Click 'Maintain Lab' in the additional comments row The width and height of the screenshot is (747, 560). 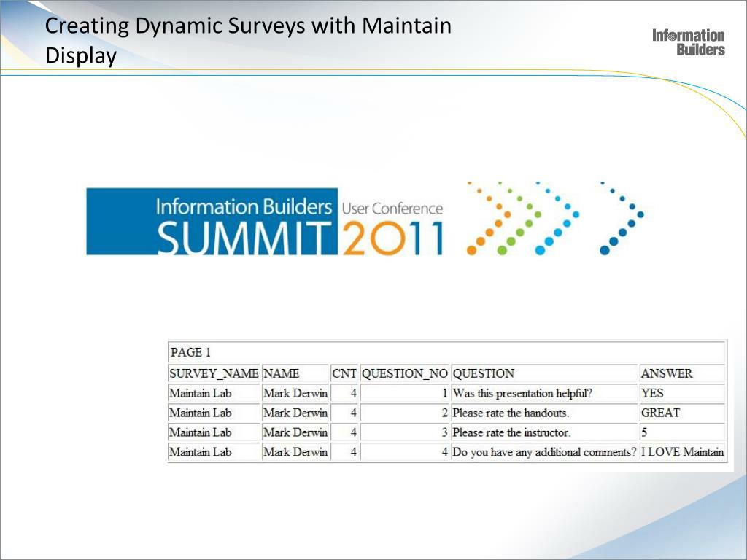(x=214, y=452)
